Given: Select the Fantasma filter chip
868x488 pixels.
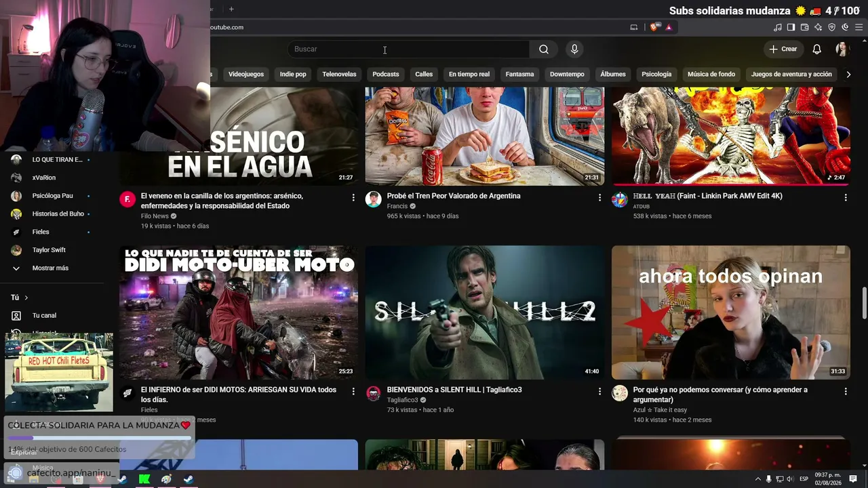Looking at the screenshot, I should pos(519,75).
